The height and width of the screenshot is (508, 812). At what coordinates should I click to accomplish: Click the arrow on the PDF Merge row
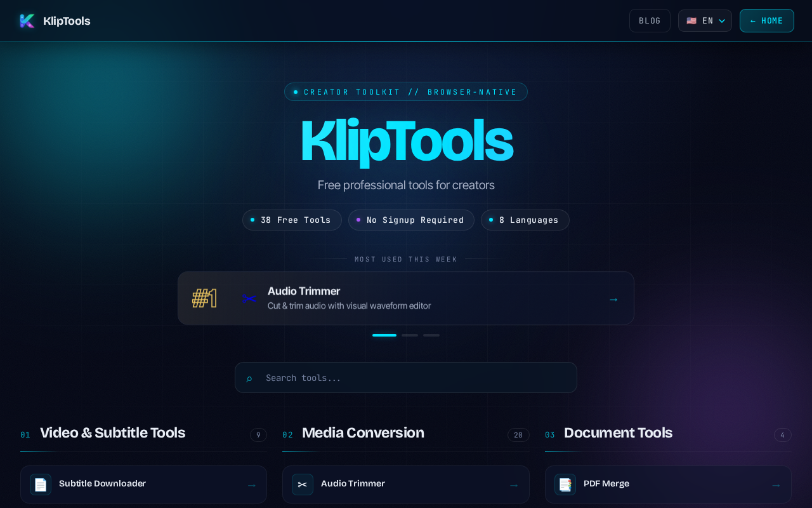pos(776,485)
